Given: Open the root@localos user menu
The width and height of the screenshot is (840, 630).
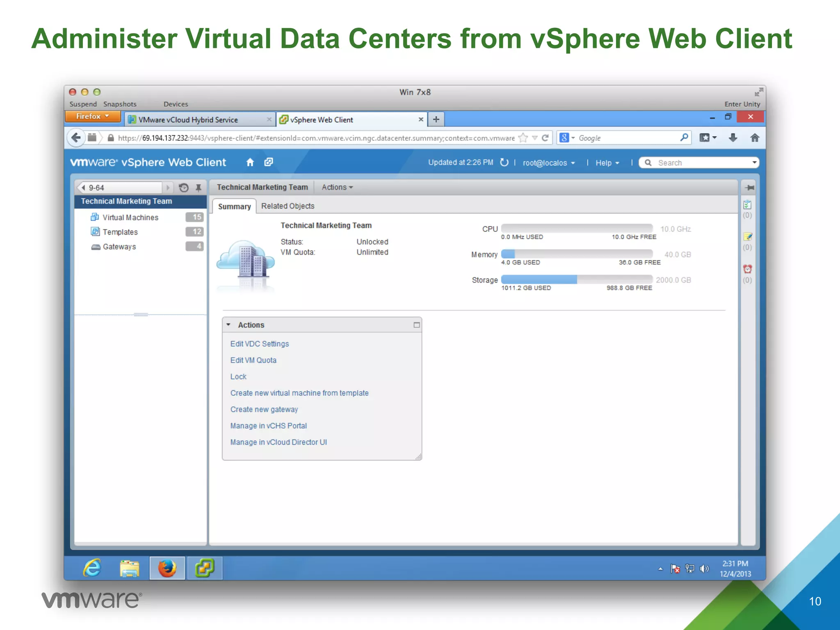Looking at the screenshot, I should point(549,163).
